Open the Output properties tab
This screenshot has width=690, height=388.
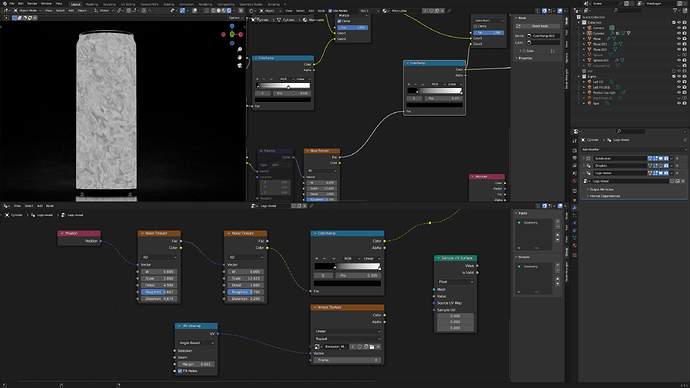click(x=575, y=158)
